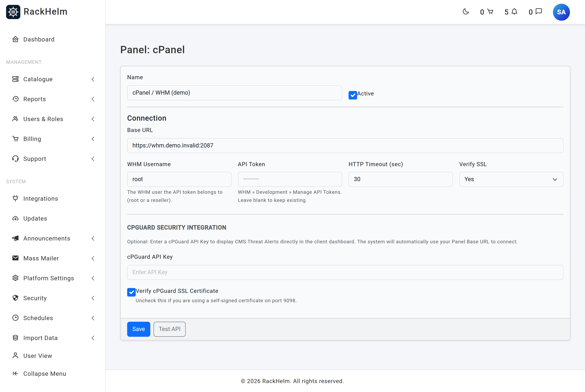Click the RackHelm helm logo icon
The image size is (585, 392).
pos(13,12)
